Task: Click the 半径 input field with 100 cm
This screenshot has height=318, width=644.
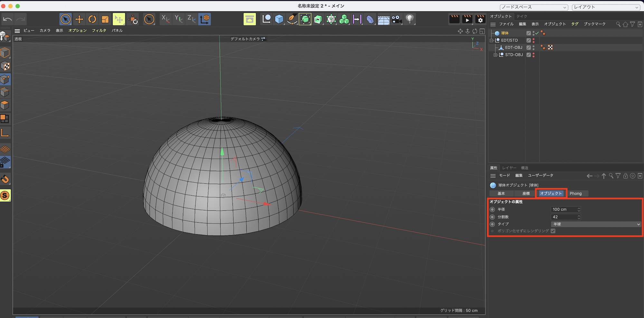Action: tap(563, 209)
